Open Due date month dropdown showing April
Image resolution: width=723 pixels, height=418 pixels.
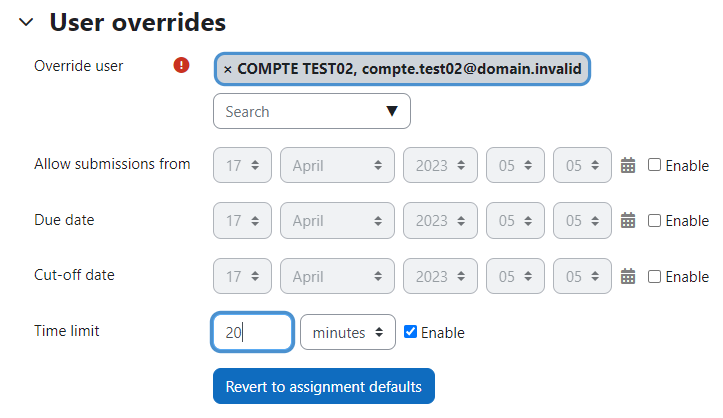(x=337, y=221)
